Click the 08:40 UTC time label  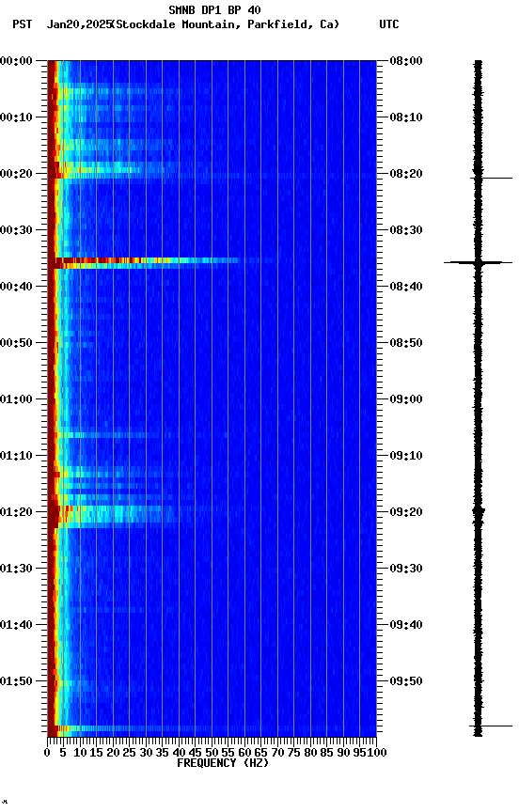[x=406, y=287]
